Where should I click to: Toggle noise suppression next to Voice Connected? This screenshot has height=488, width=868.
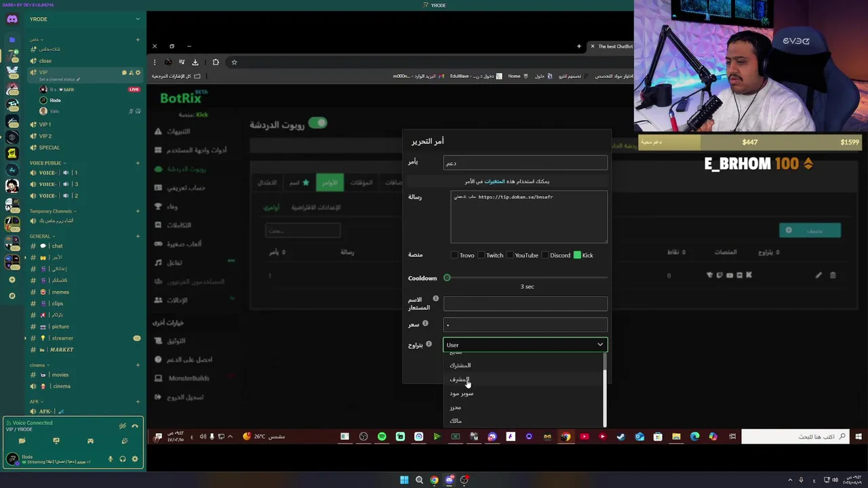[x=123, y=426]
